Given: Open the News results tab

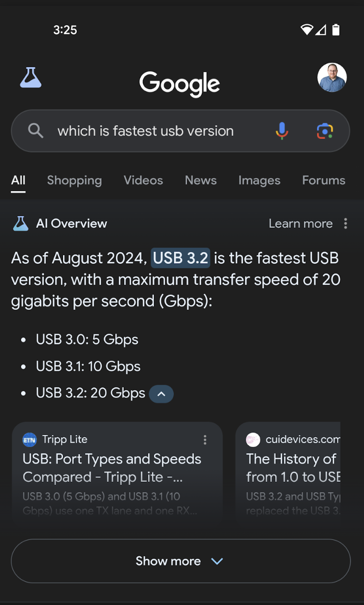Looking at the screenshot, I should 200,180.
